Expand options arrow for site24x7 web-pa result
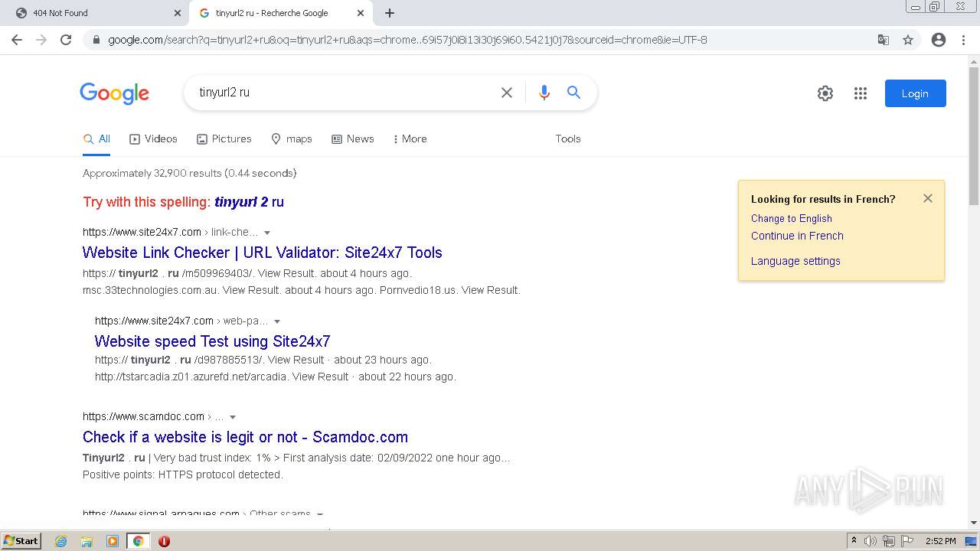 tap(277, 321)
